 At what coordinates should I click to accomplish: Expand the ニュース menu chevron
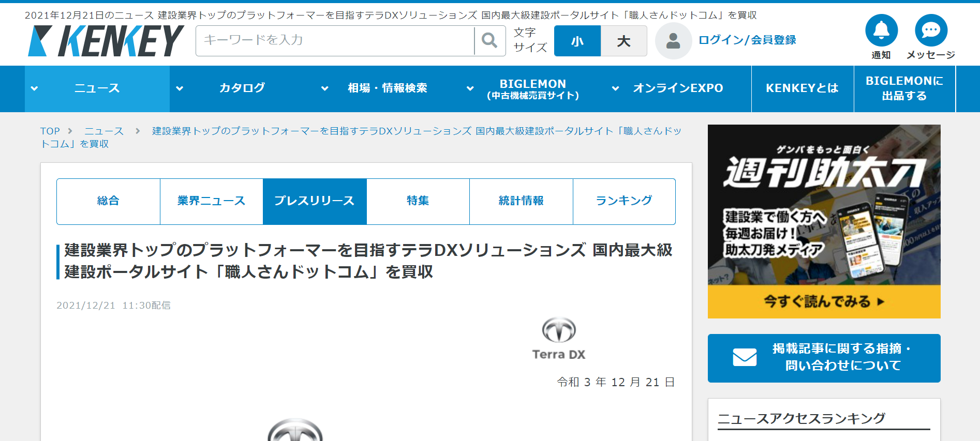(x=34, y=88)
